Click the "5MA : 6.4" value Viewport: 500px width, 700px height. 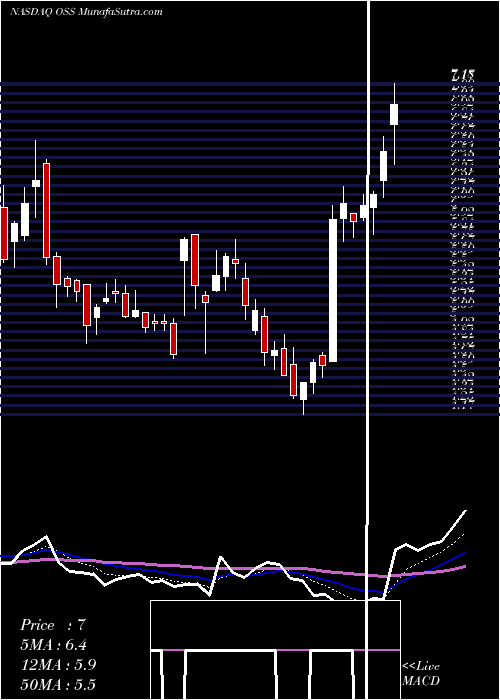click(x=54, y=645)
